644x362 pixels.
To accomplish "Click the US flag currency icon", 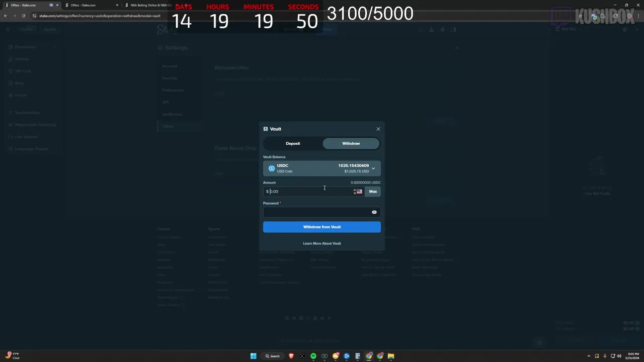I will (359, 192).
